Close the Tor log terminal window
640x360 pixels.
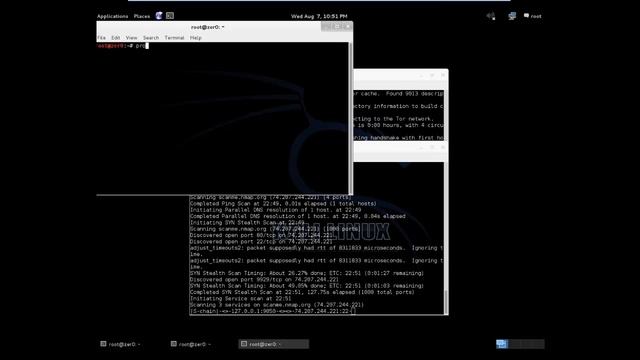[442, 76]
